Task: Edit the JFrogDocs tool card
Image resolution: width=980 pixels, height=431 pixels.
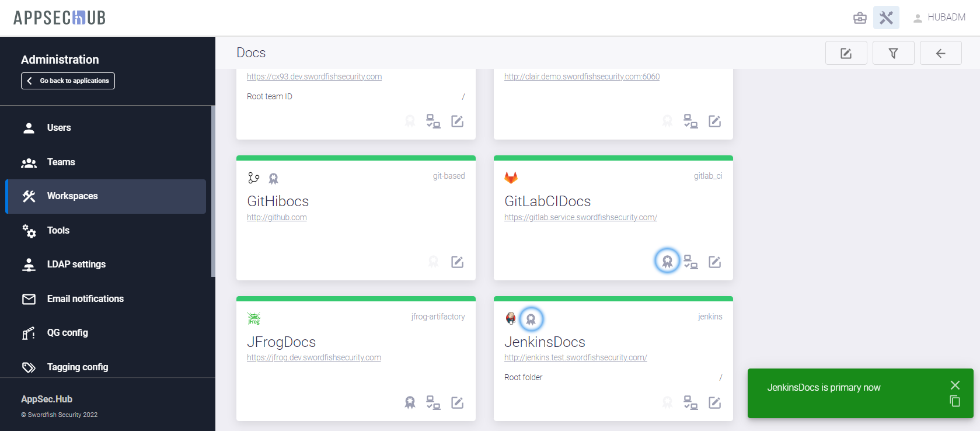Action: click(457, 402)
